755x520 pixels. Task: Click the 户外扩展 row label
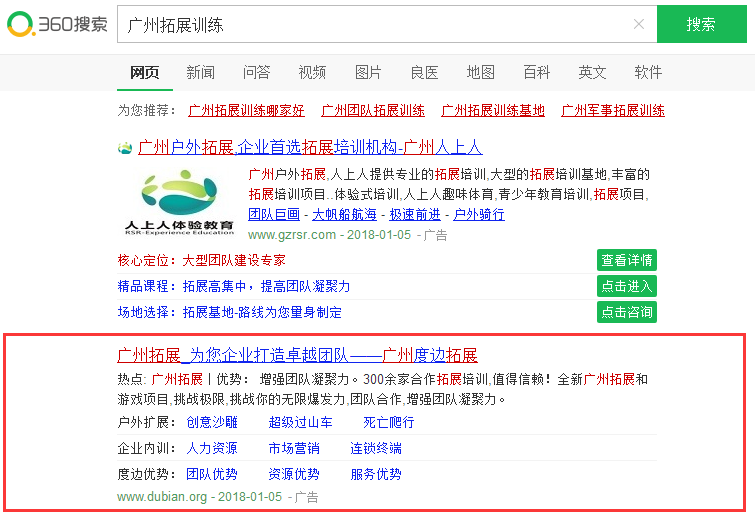146,422
